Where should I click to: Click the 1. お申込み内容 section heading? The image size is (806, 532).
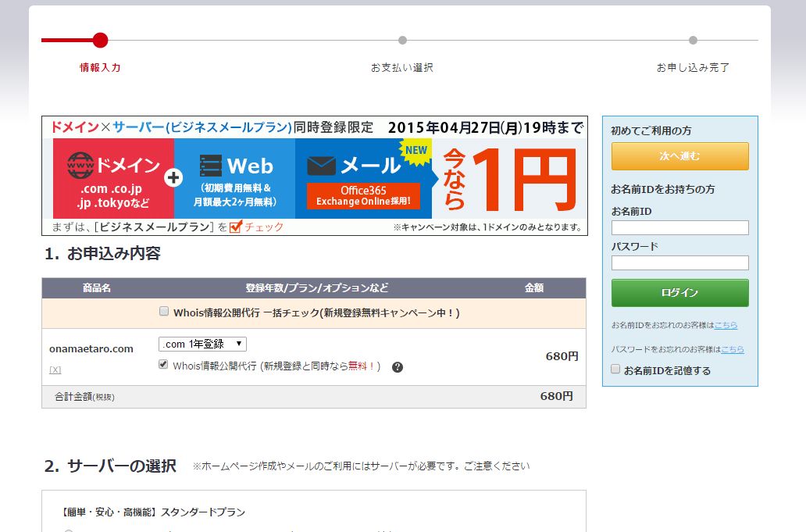[x=102, y=253]
